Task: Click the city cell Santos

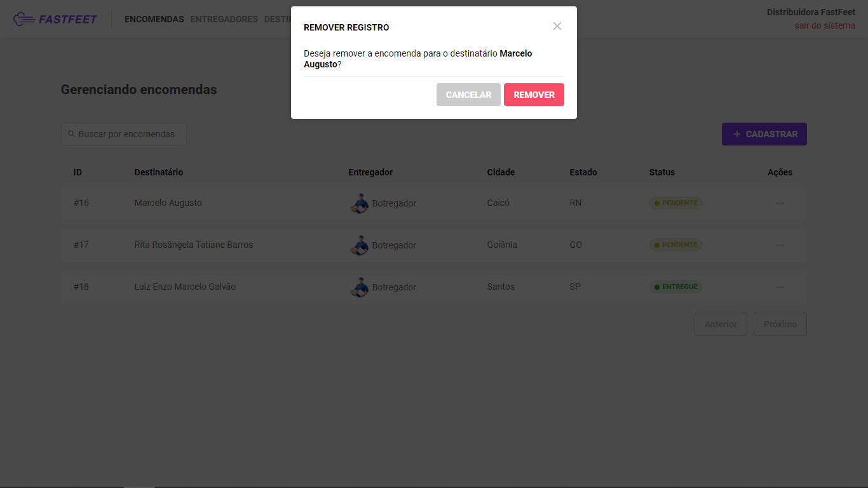Action: (x=501, y=287)
